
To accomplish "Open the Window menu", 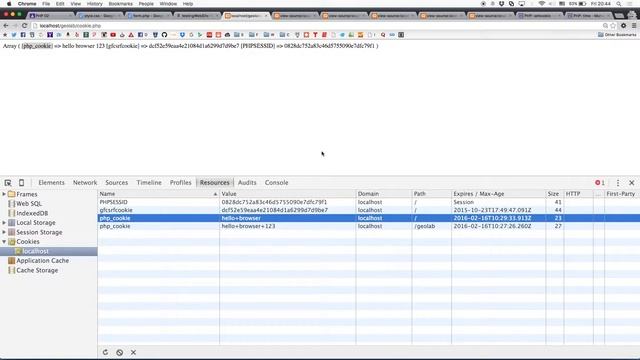I will click(x=168, y=4).
